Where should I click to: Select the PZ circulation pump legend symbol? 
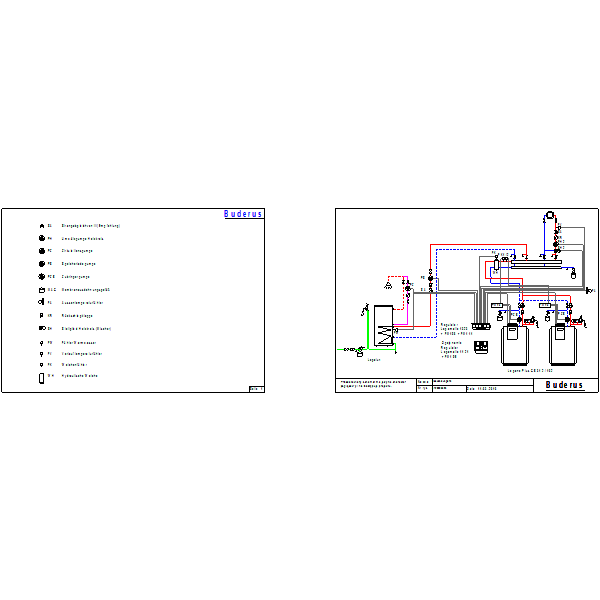tap(42, 251)
